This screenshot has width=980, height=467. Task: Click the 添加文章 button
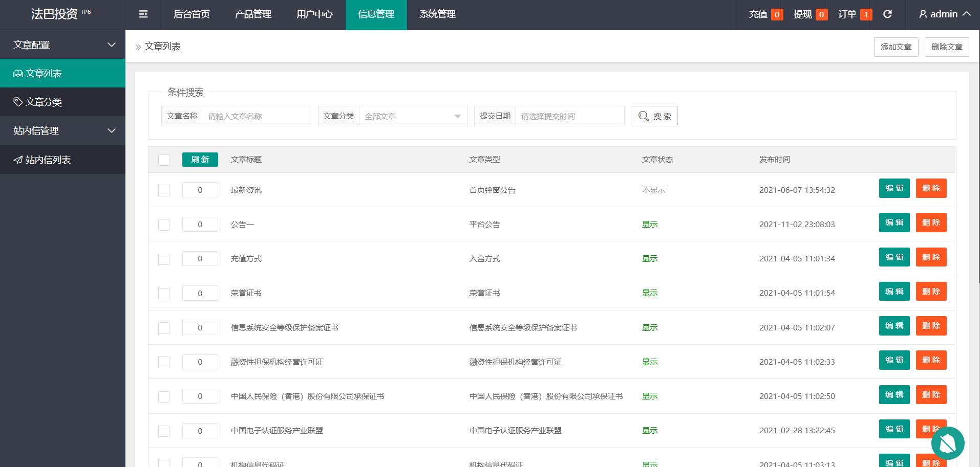(896, 47)
